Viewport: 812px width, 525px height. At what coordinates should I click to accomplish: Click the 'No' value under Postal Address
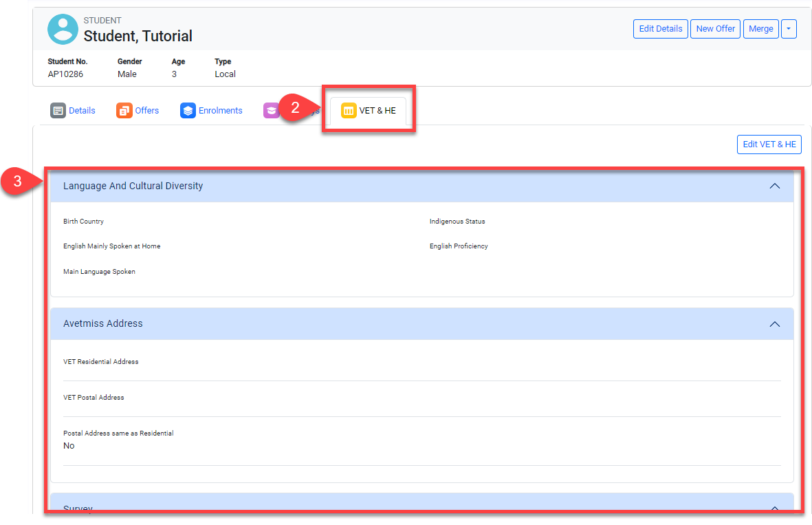tap(69, 446)
